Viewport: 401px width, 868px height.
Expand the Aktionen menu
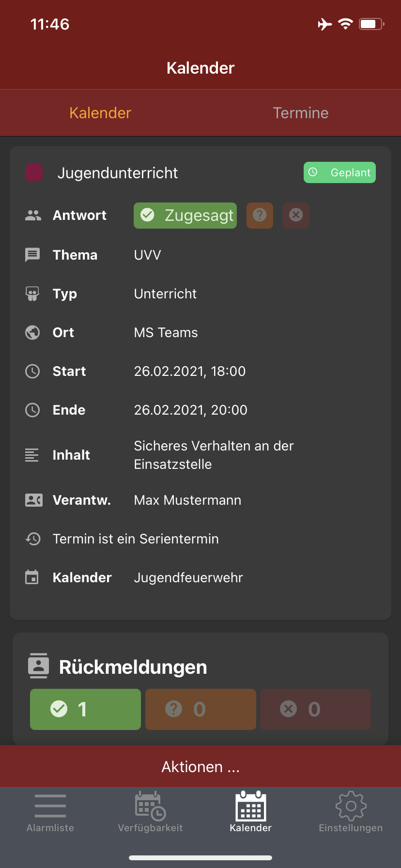click(200, 767)
